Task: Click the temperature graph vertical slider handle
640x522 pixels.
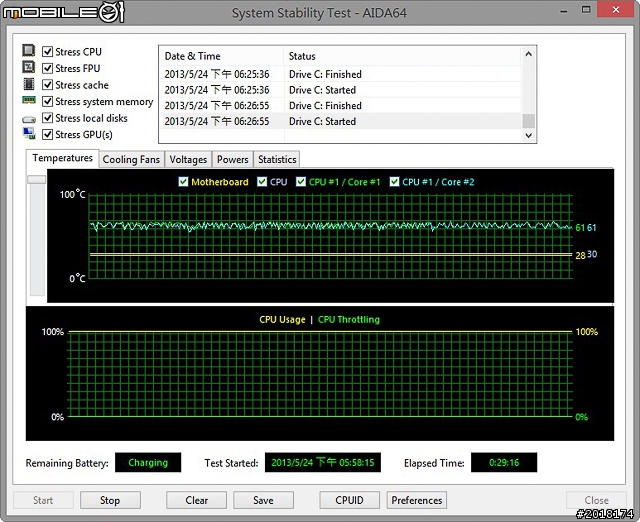Action: [x=36, y=179]
